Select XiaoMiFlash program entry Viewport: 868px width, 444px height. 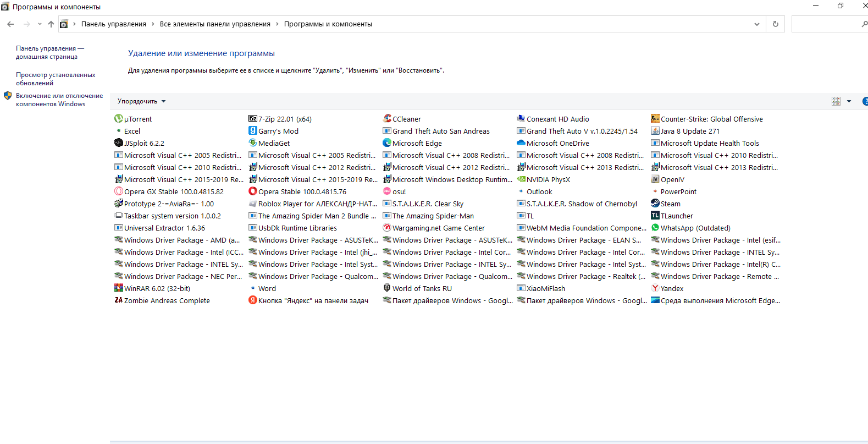click(541, 288)
